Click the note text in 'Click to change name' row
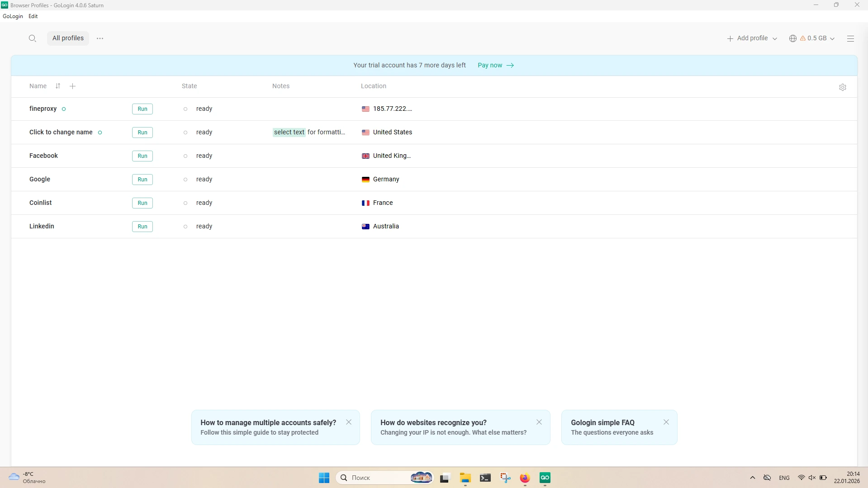This screenshot has height=488, width=868. 309,133
